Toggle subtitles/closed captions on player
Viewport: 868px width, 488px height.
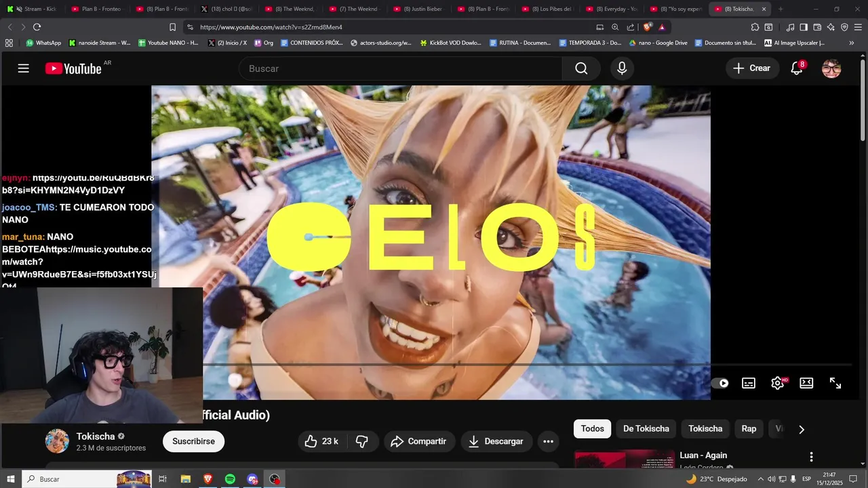click(x=749, y=383)
